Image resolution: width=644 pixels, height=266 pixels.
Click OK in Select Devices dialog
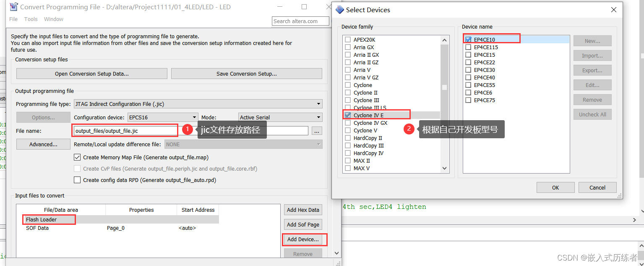(x=555, y=187)
